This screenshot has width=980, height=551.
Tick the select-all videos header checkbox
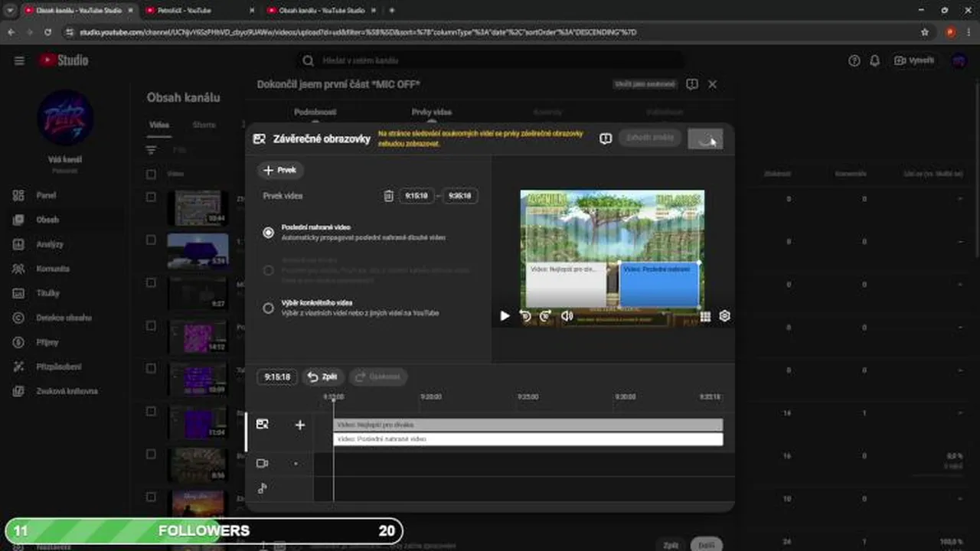coord(151,174)
